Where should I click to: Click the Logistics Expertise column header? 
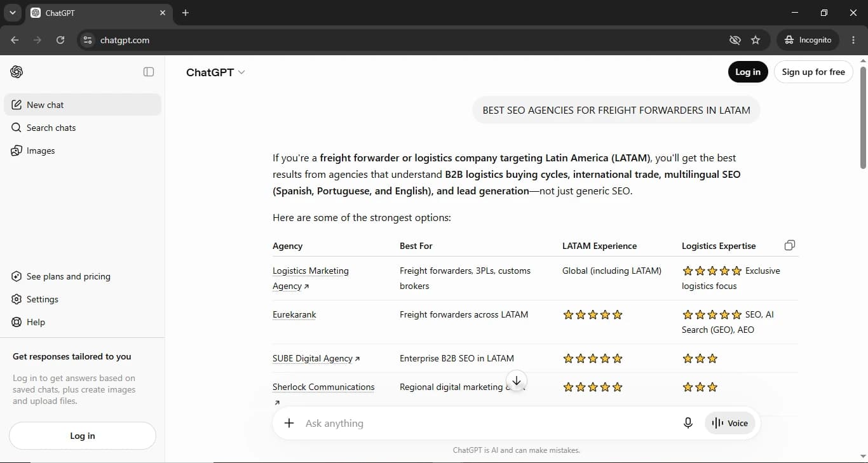pyautogui.click(x=719, y=246)
